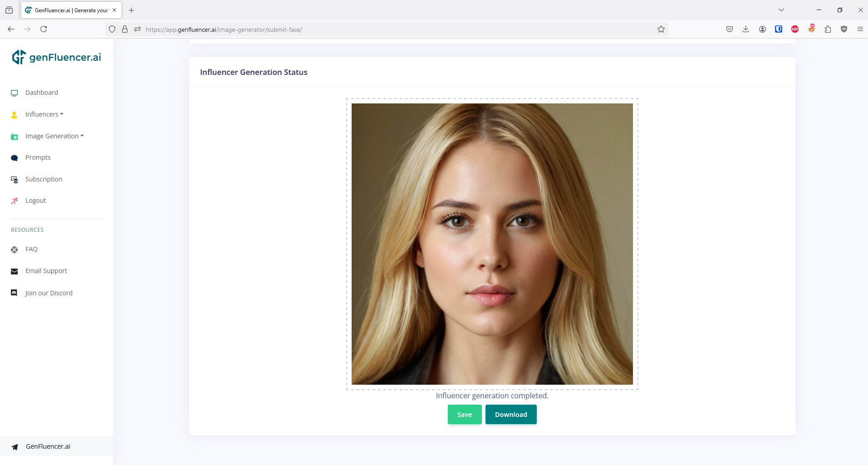Reload the page with refresh icon
Image resolution: width=868 pixels, height=465 pixels.
click(x=44, y=29)
